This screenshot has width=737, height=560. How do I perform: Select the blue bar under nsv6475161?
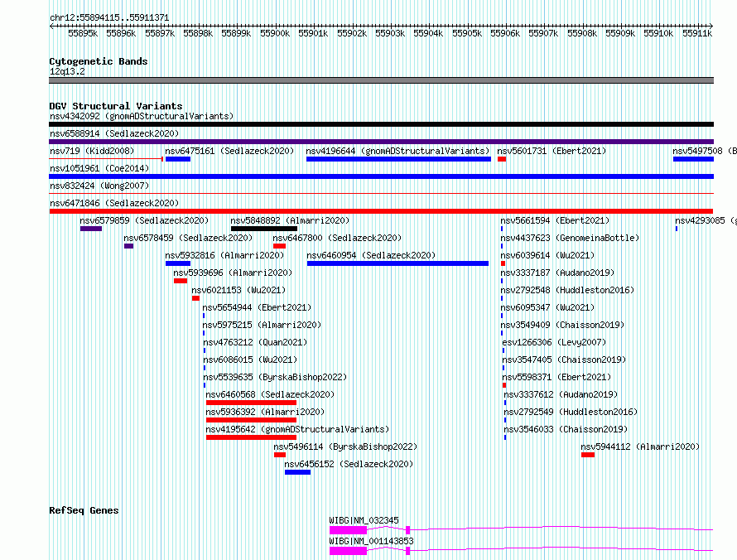click(x=178, y=159)
